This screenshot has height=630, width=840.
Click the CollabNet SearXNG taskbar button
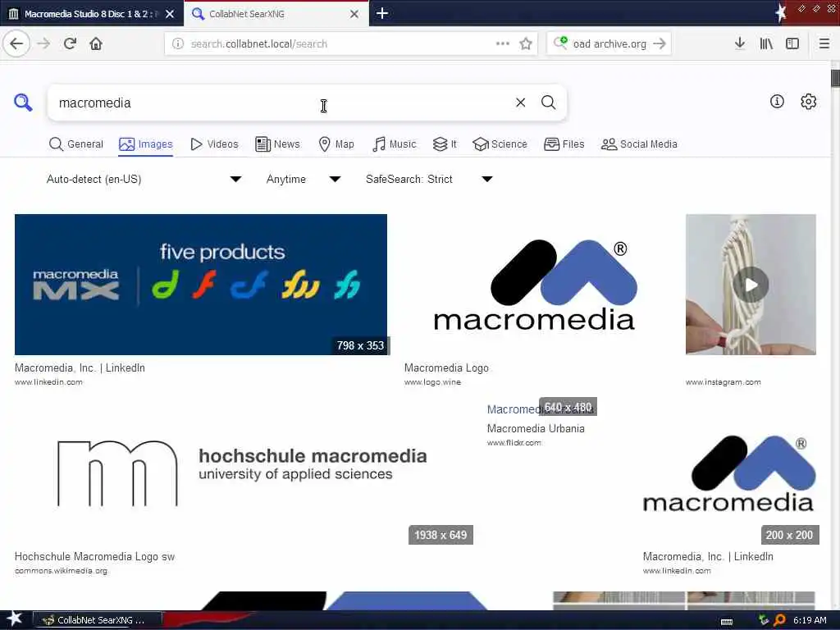point(97,620)
